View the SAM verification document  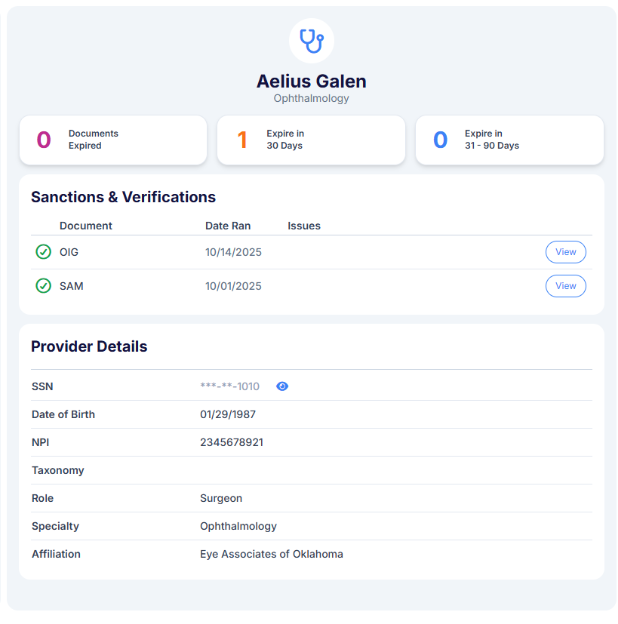point(565,286)
